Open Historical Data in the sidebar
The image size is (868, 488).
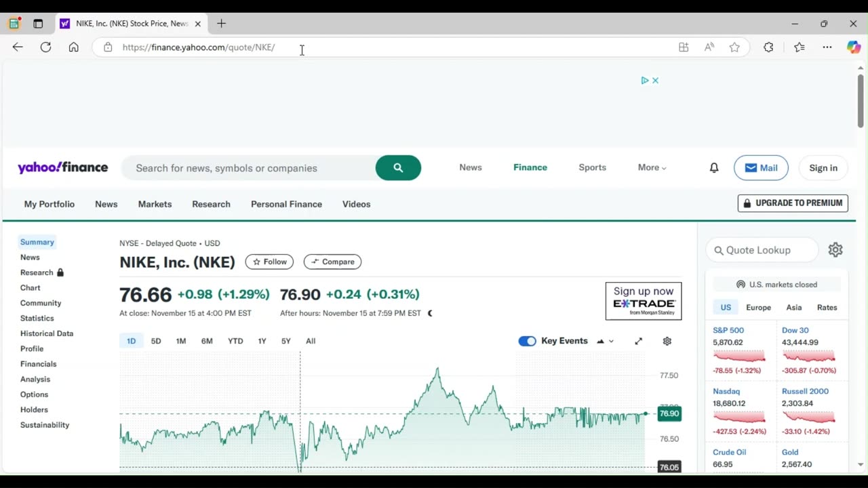47,333
